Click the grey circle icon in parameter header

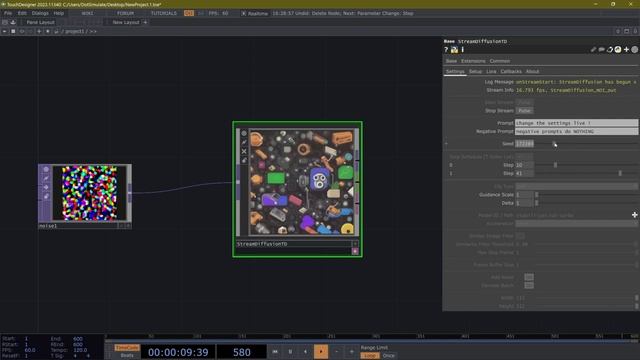[635, 50]
